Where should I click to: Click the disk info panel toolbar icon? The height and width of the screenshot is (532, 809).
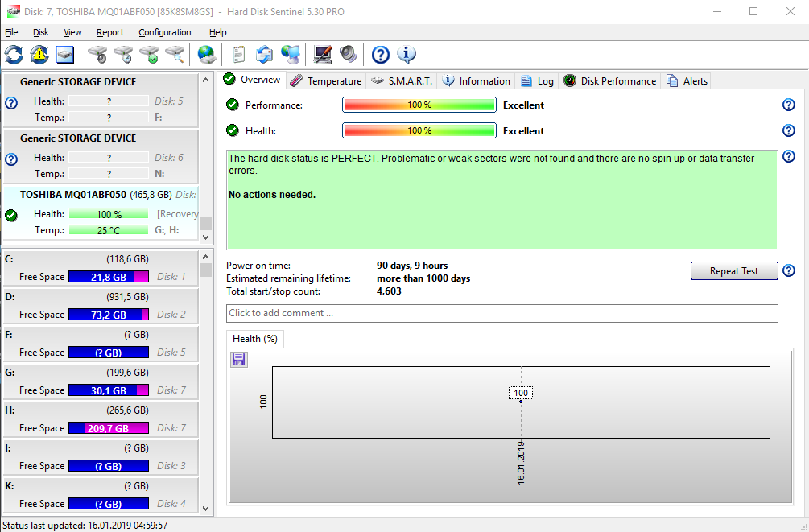coord(65,55)
